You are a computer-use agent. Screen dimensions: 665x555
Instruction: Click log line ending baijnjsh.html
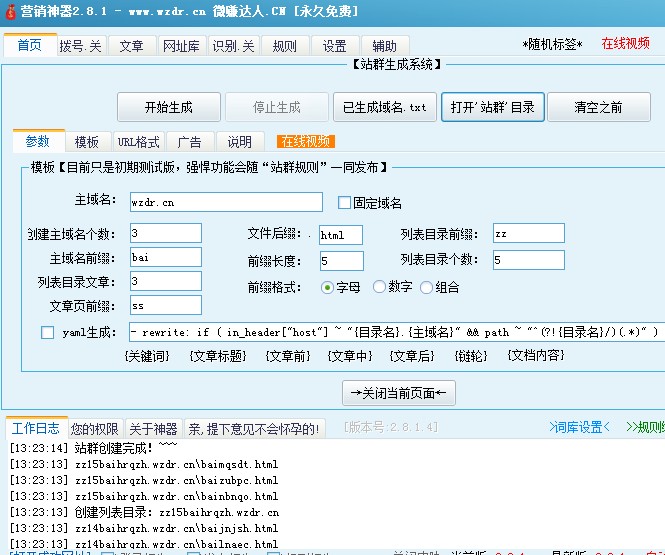click(x=144, y=528)
